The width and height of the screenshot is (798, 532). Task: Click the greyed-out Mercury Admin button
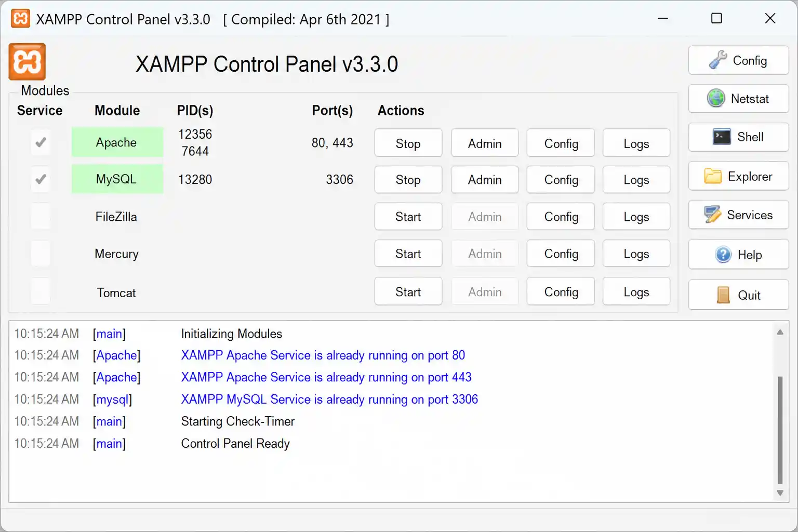(485, 254)
